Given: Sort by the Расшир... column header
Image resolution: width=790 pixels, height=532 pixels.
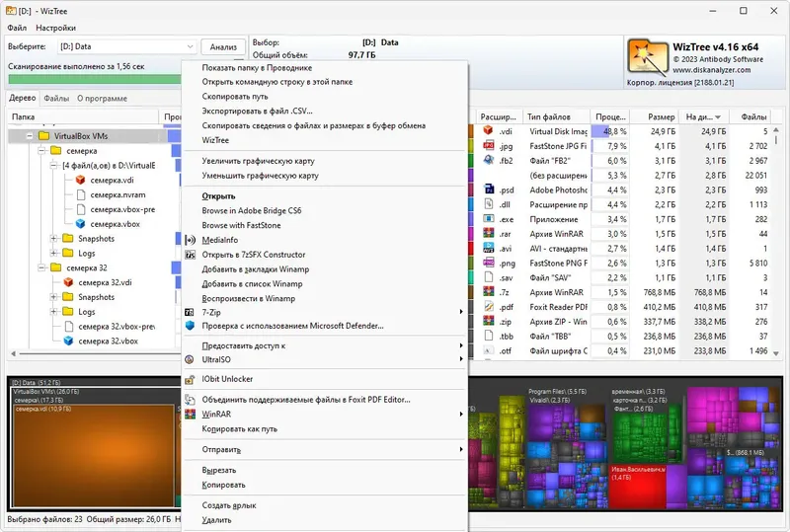Looking at the screenshot, I should [x=498, y=116].
